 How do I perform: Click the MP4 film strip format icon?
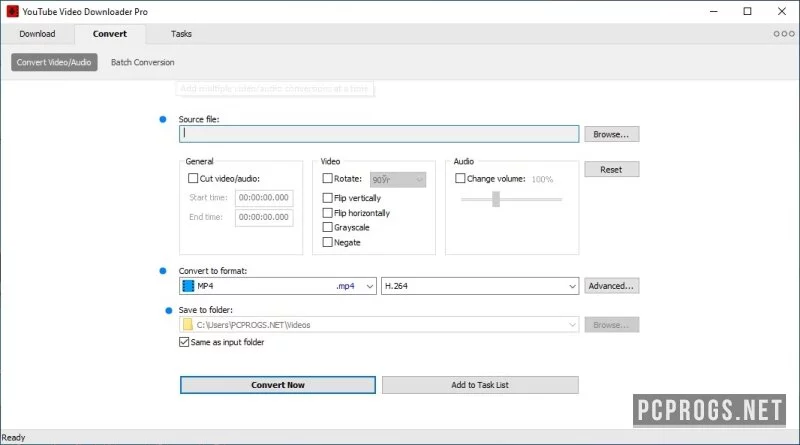coord(188,286)
